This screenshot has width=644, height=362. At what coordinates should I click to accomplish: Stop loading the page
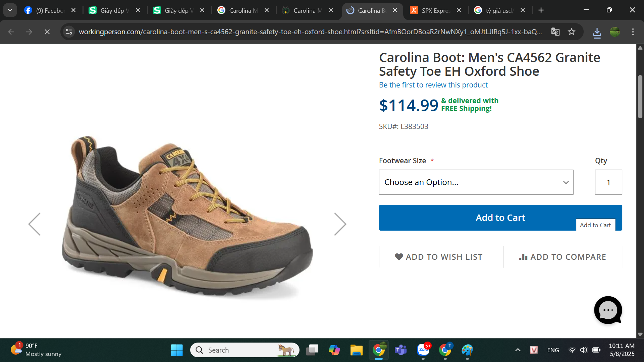pyautogui.click(x=47, y=32)
